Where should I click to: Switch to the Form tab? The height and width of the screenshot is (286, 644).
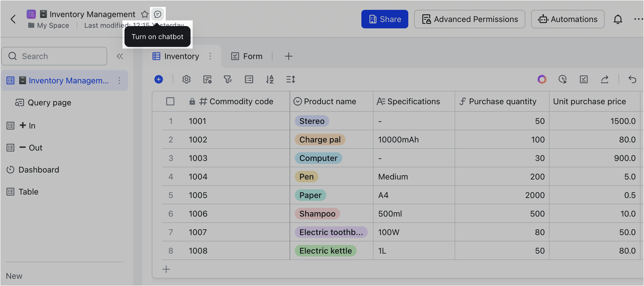coord(247,56)
